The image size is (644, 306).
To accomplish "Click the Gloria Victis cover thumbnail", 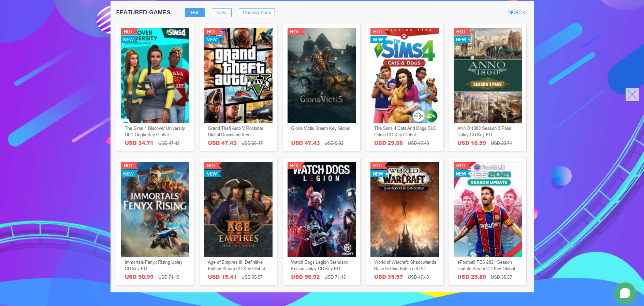I will click(321, 76).
